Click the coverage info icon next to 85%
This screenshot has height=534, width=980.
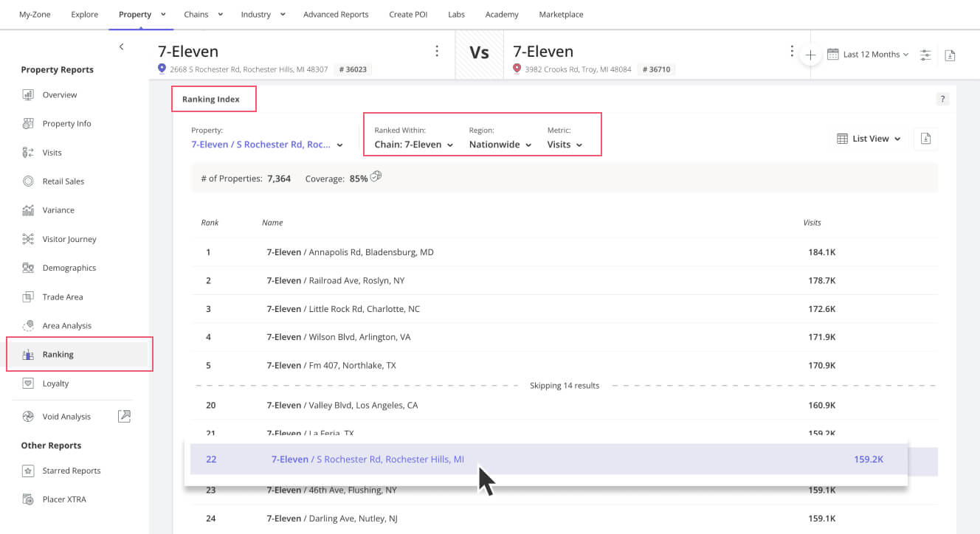376,176
